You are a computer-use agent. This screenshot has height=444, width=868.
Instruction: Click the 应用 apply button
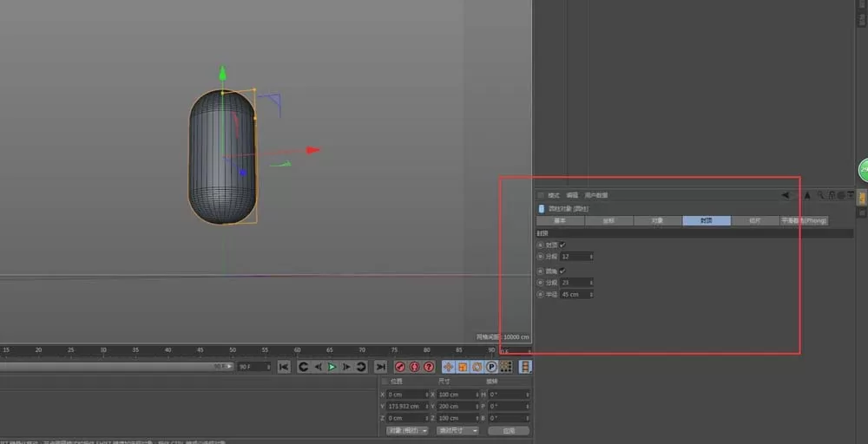click(x=509, y=430)
